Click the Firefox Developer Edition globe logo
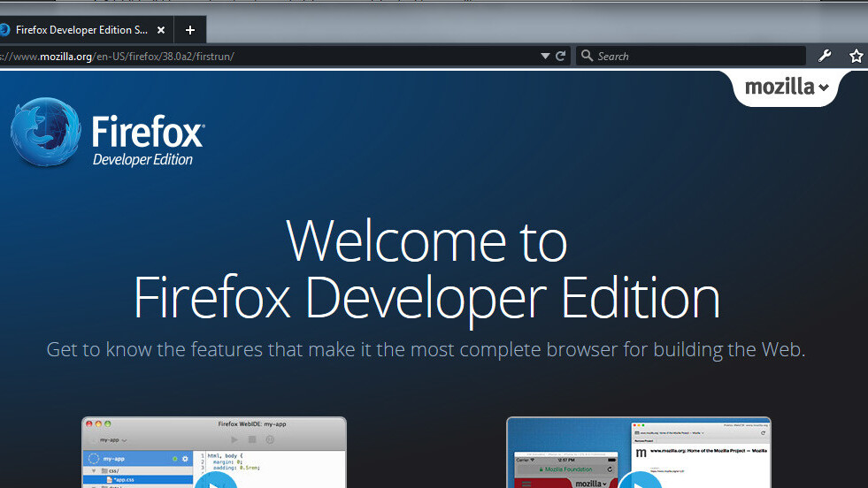 click(x=44, y=133)
